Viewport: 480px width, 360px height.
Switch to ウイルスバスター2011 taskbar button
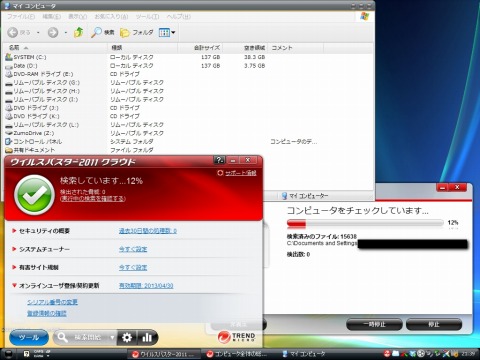click(x=165, y=354)
